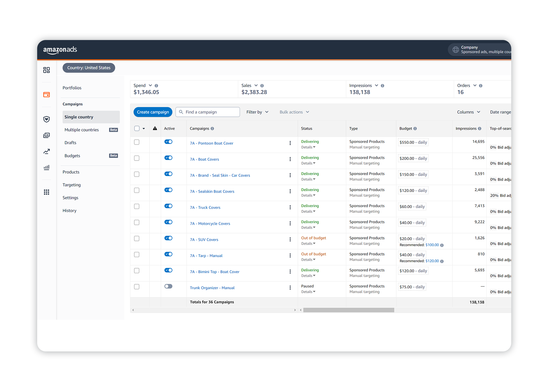Screen dimensions: 549x392
Task: Click the globe icon next to Company account
Action: (456, 49)
